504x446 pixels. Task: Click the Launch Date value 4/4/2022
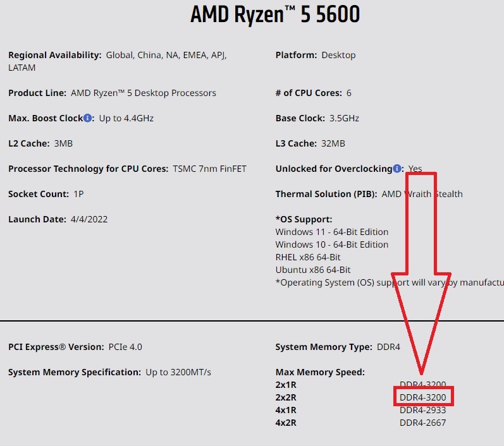[89, 219]
